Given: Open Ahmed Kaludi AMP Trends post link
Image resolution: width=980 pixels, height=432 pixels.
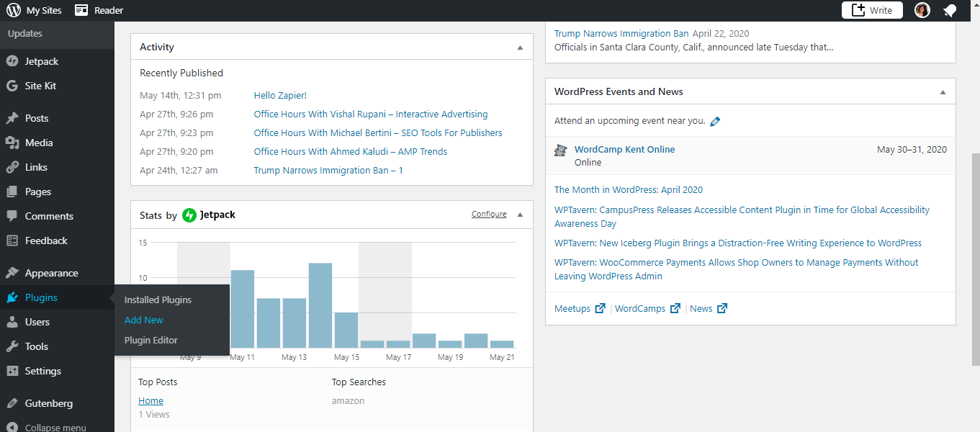Looking at the screenshot, I should [351, 151].
